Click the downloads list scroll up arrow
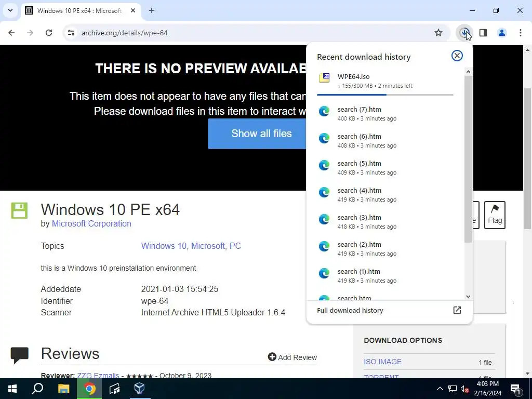This screenshot has height=399, width=532. tap(468, 72)
